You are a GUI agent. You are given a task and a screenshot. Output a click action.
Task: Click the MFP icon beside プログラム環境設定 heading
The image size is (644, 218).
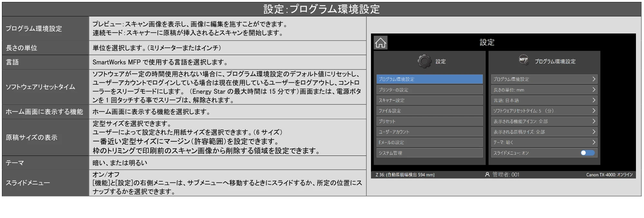[524, 60]
